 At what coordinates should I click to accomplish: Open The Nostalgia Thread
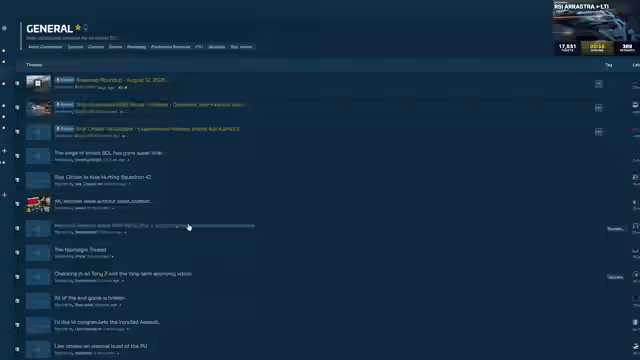click(80, 249)
